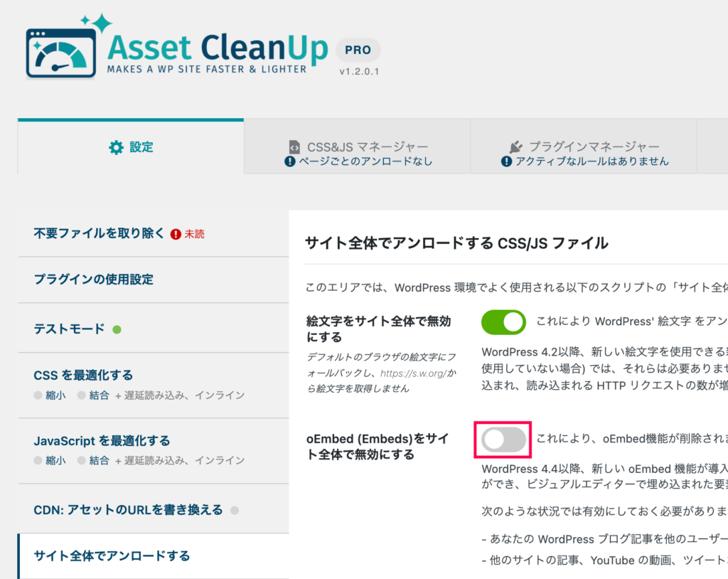
Task: Select サイト全体でアンロードする in the sidebar
Action: pyautogui.click(x=154, y=556)
